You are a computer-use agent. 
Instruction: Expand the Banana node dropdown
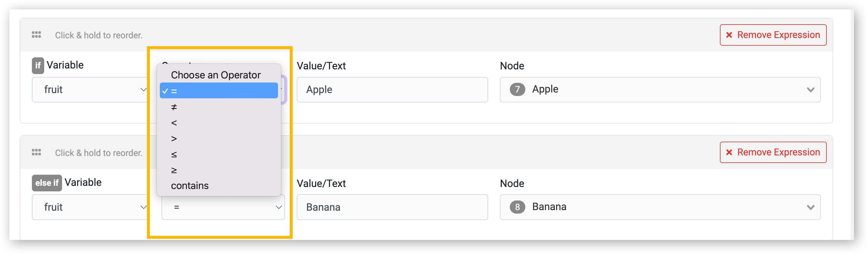pos(660,207)
